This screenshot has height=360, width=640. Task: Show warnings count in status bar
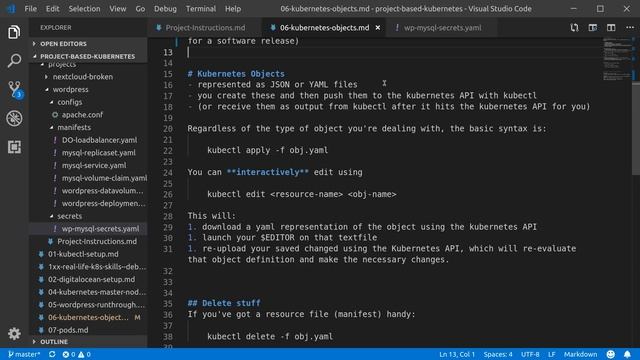coord(84,354)
